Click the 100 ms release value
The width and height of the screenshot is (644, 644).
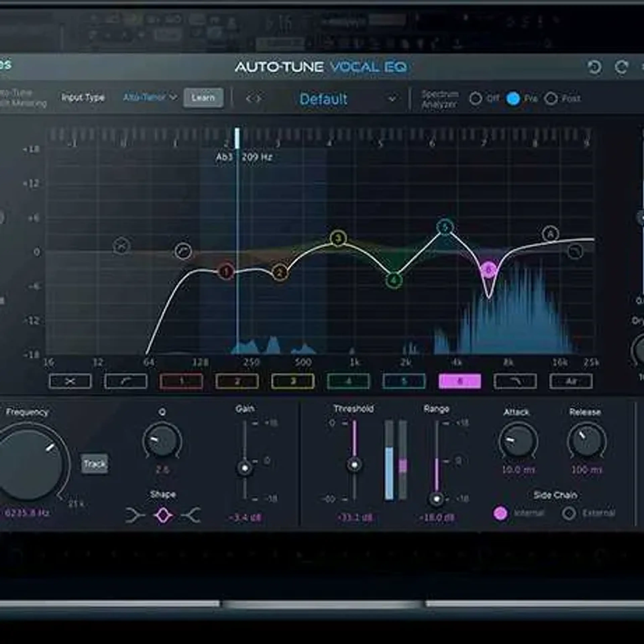pos(587,470)
